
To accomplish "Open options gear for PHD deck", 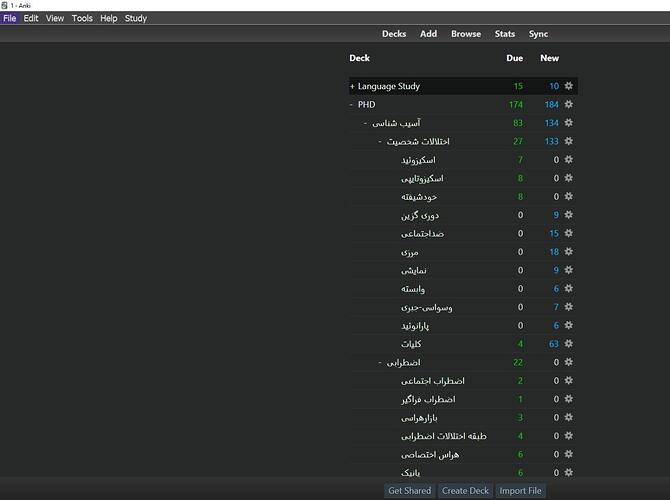I will (568, 104).
